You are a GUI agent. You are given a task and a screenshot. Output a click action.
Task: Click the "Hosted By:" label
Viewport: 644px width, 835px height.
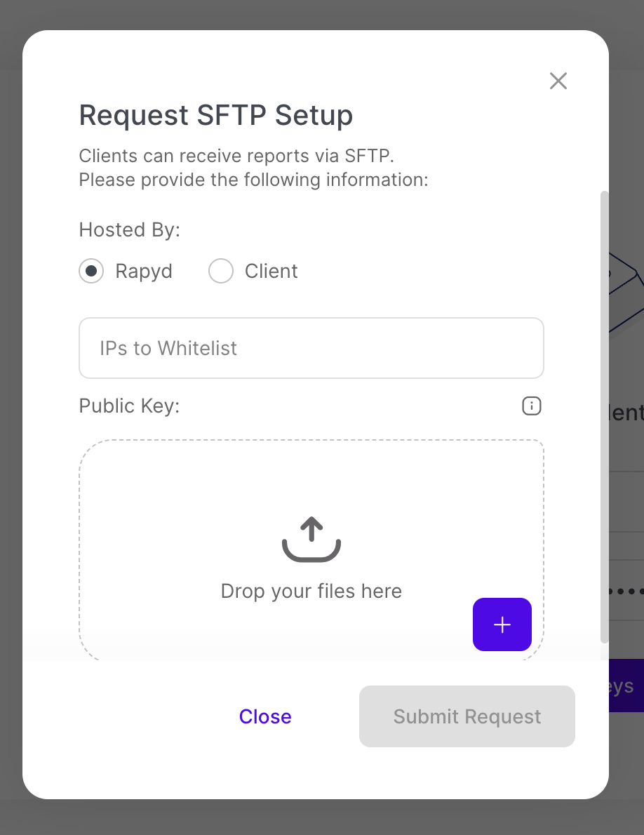pos(129,229)
